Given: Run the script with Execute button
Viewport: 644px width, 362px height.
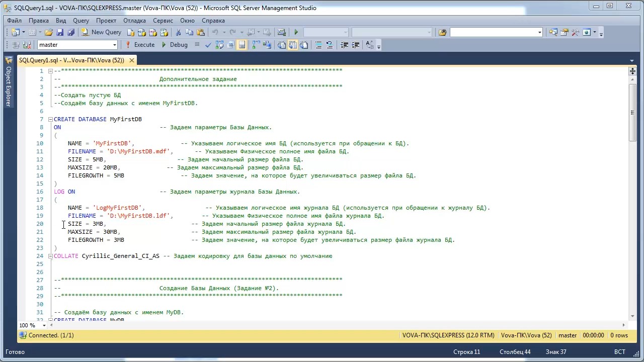Looking at the screenshot, I should pyautogui.click(x=140, y=45).
